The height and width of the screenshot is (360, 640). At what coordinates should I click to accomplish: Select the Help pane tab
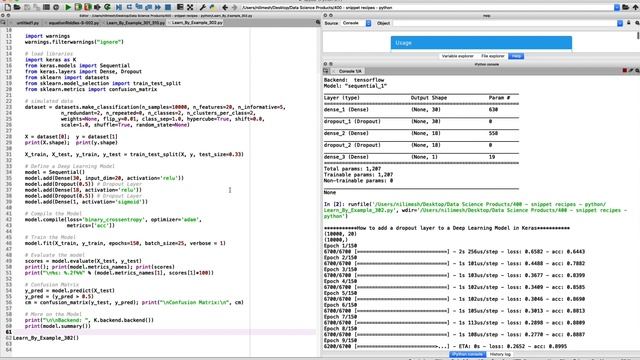pyautogui.click(x=516, y=56)
